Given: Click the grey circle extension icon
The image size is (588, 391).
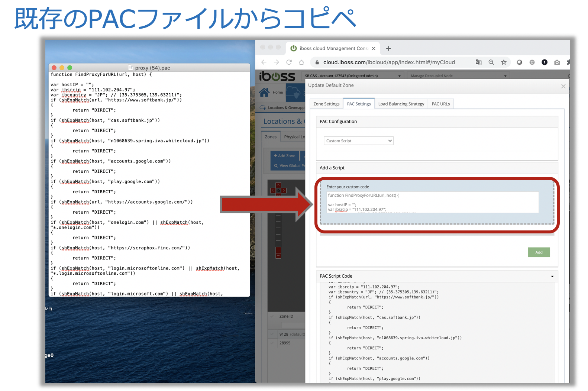Looking at the screenshot, I should pyautogui.click(x=519, y=62).
